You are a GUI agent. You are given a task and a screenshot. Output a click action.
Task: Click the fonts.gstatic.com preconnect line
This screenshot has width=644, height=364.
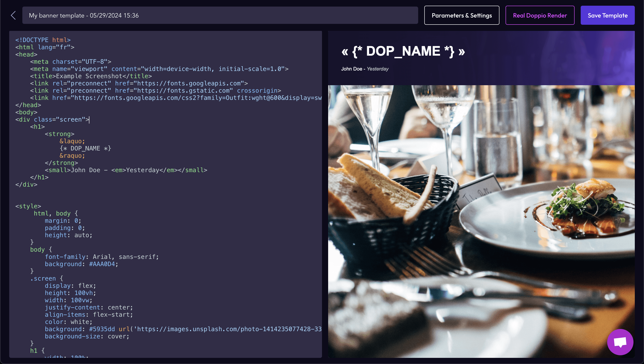[x=156, y=91]
